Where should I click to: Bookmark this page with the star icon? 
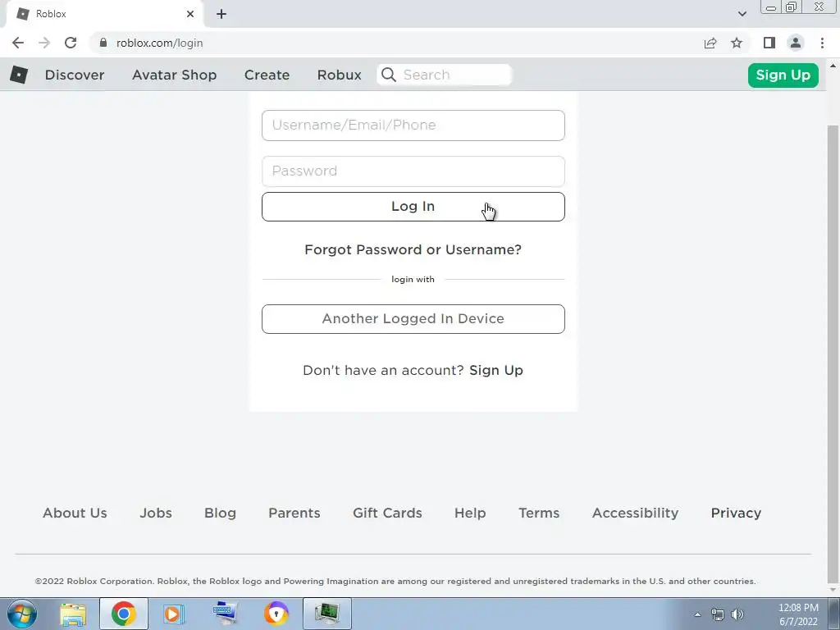click(x=737, y=43)
